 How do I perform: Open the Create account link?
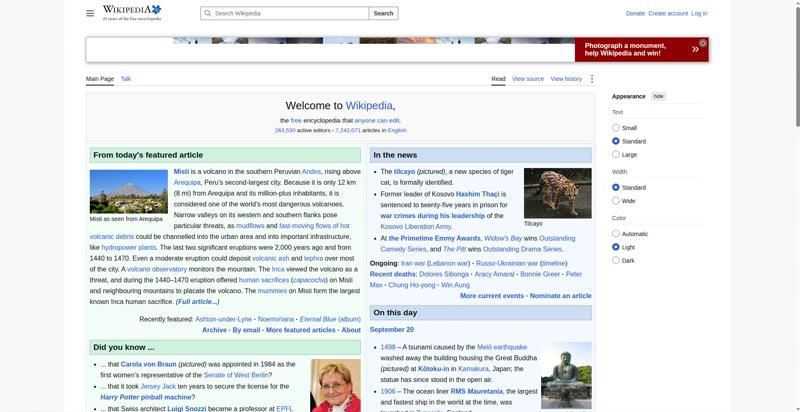(x=668, y=14)
